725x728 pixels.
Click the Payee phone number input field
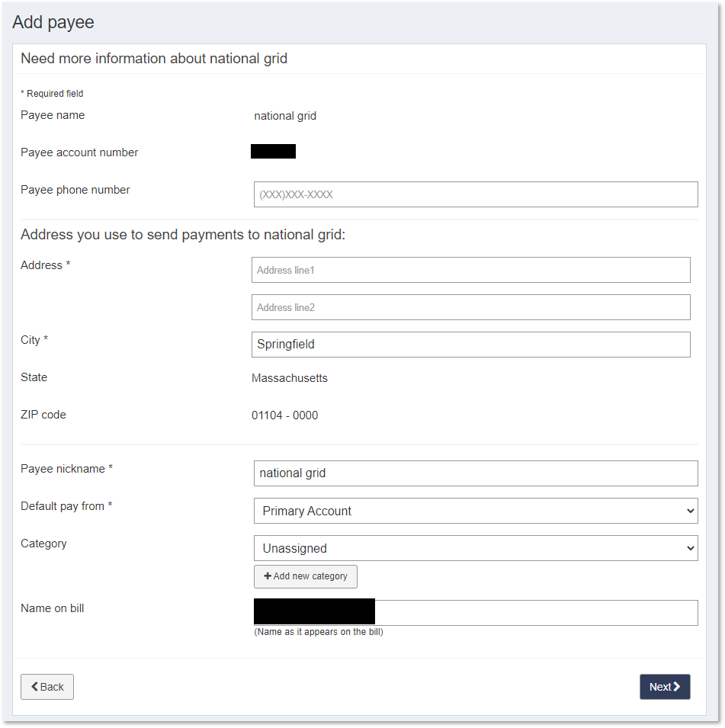click(476, 194)
